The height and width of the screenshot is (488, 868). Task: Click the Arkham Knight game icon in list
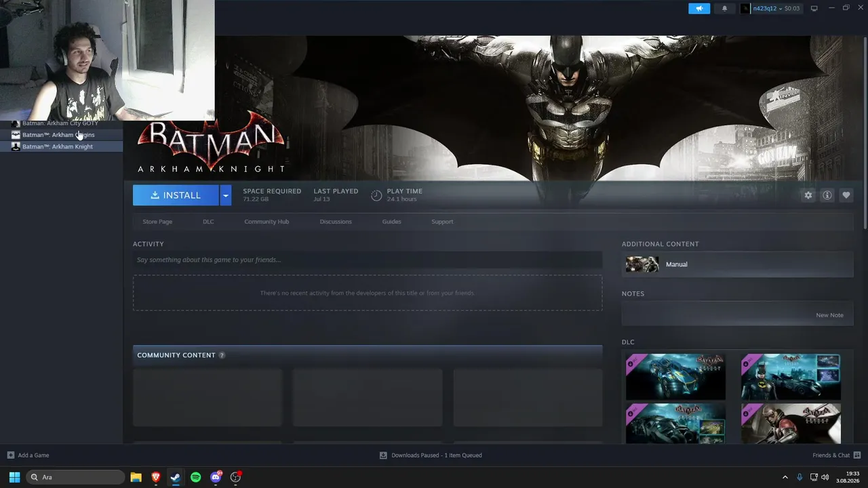point(16,146)
